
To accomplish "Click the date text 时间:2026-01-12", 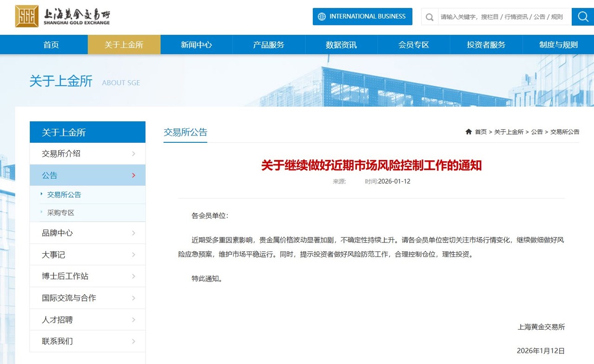I will tap(387, 181).
